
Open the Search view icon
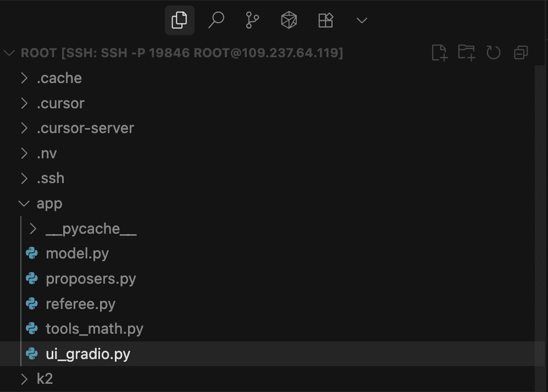point(216,21)
